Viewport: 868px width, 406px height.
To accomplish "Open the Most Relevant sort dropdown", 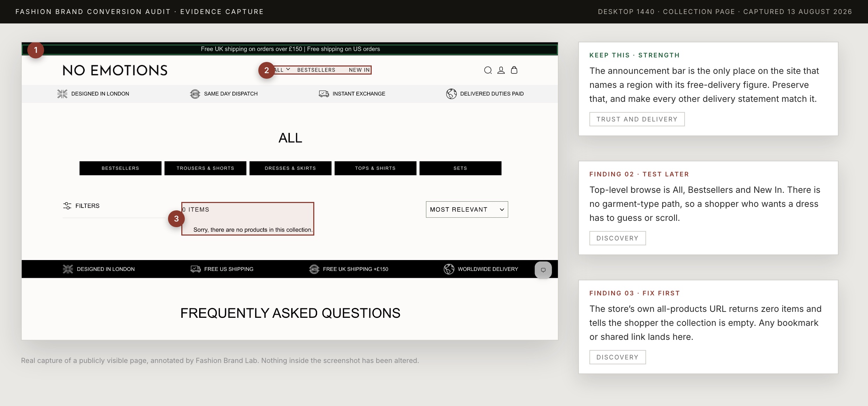I will click(x=467, y=209).
